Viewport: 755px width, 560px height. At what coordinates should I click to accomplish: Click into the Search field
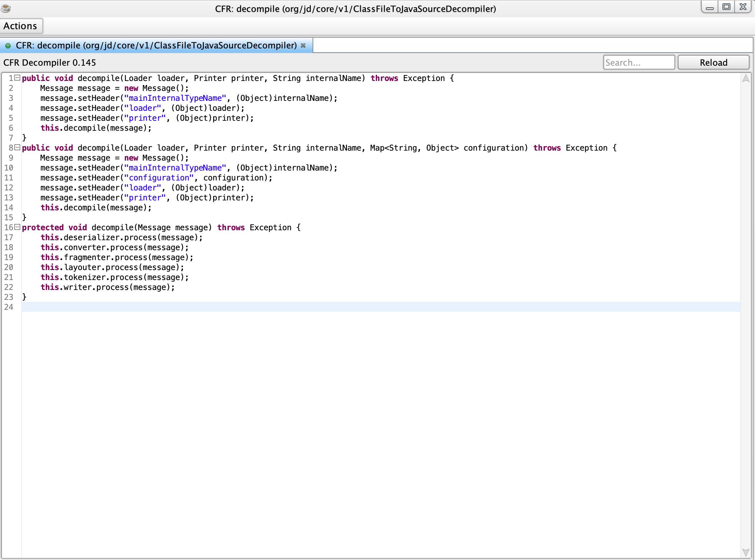(x=638, y=62)
